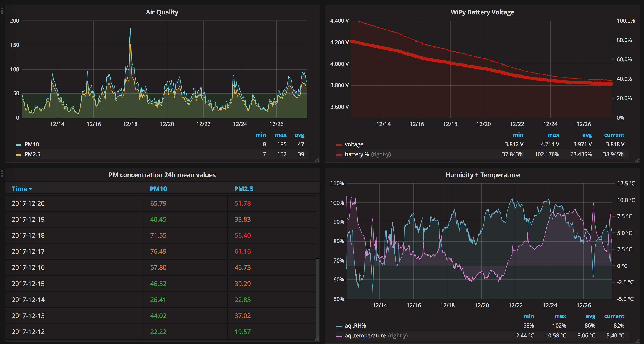Toggle the aqi.temperature series visibility
This screenshot has height=344, width=644.
tap(365, 335)
